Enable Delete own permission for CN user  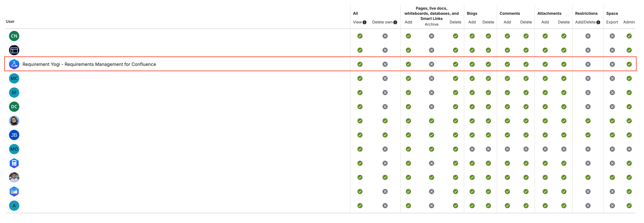point(385,36)
